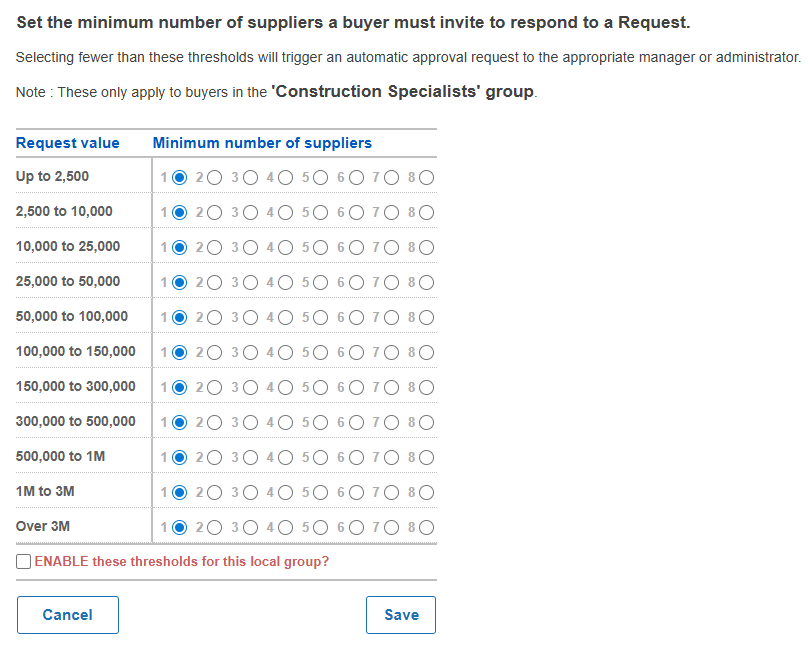Select 7 suppliers for 100,000 to 150,000
808x646 pixels.
(x=391, y=353)
